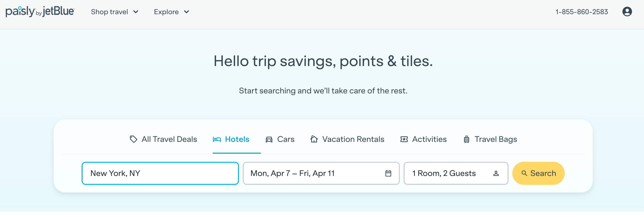The image size is (644, 217).
Task: Click the guest person icon in room field
Action: 496,173
